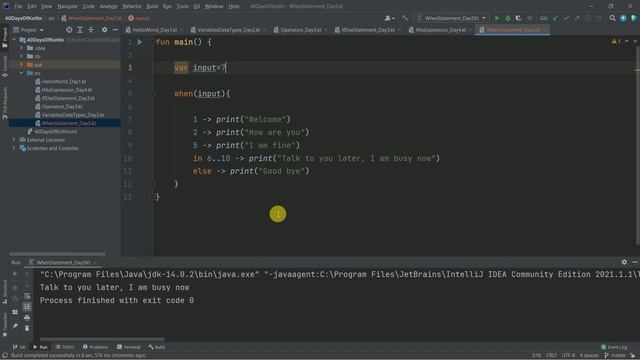Show Git history clock icon
Viewport: 640px width, 360px height.
point(588,18)
